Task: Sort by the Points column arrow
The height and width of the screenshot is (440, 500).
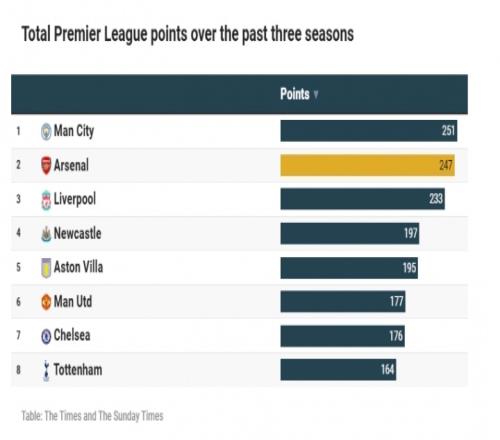Action: (316, 94)
